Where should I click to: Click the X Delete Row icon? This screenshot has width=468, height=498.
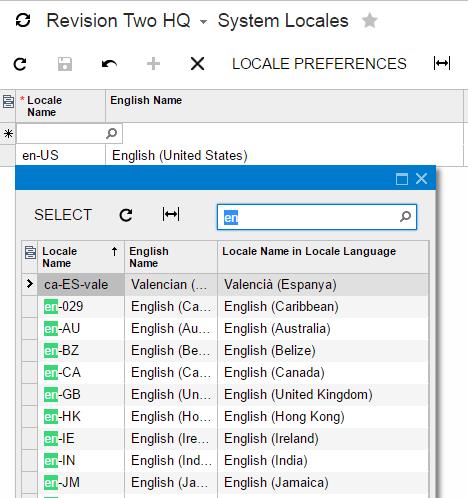click(197, 64)
